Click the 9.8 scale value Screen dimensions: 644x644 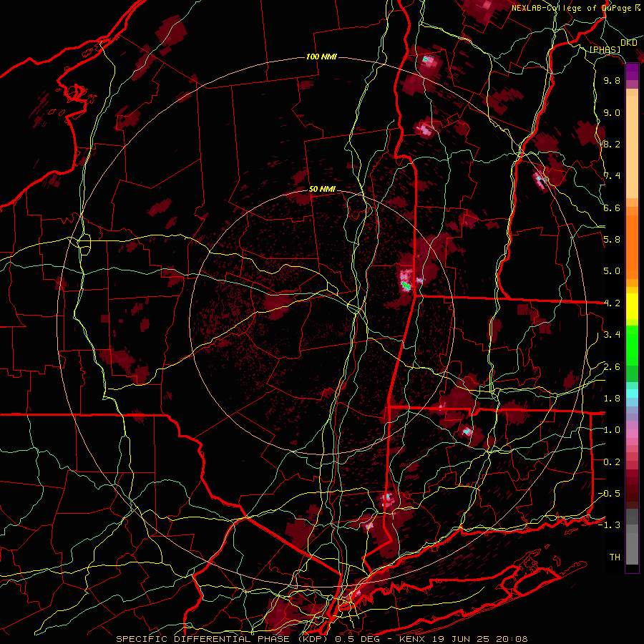(612, 80)
